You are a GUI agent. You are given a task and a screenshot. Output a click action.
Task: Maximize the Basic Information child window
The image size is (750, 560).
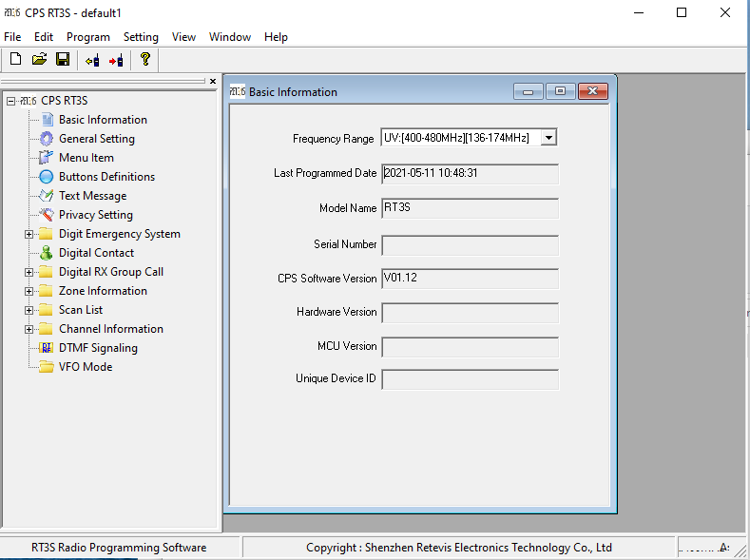point(560,91)
